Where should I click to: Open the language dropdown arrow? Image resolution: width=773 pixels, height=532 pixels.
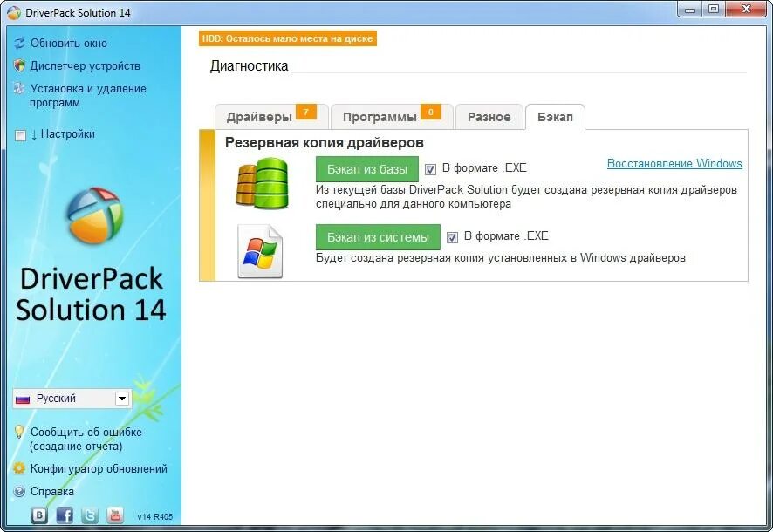(122, 398)
